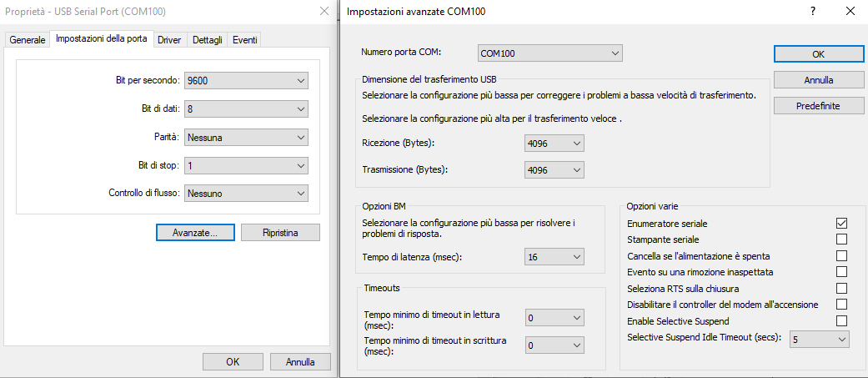Open the Controllo di flusso dropdown

[247, 194]
